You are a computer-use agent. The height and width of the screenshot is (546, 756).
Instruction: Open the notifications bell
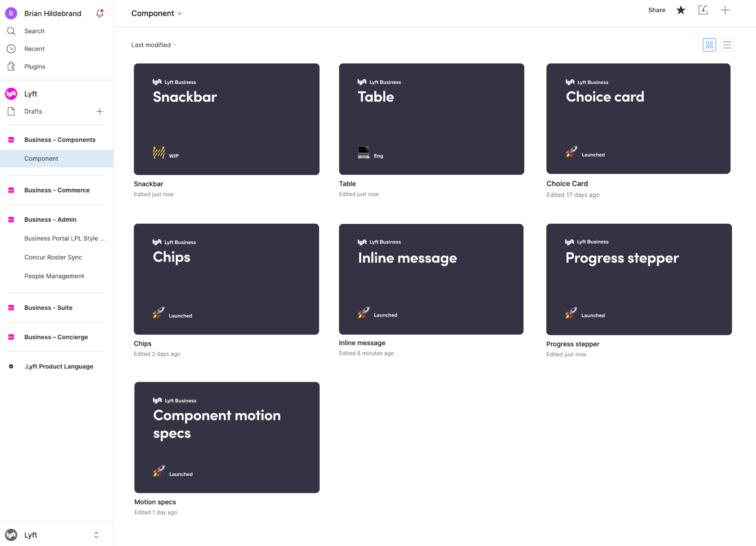click(x=99, y=13)
